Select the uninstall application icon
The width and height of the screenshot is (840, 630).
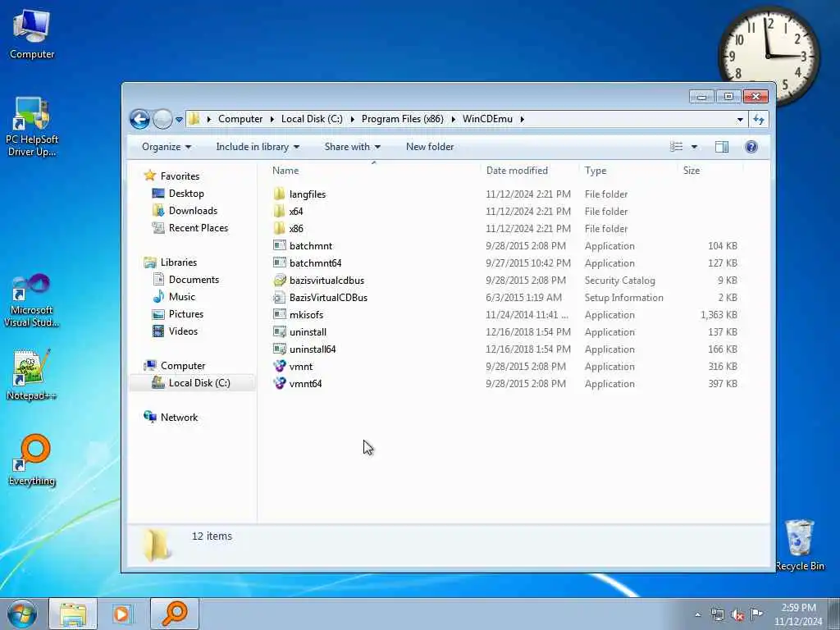[x=279, y=331]
